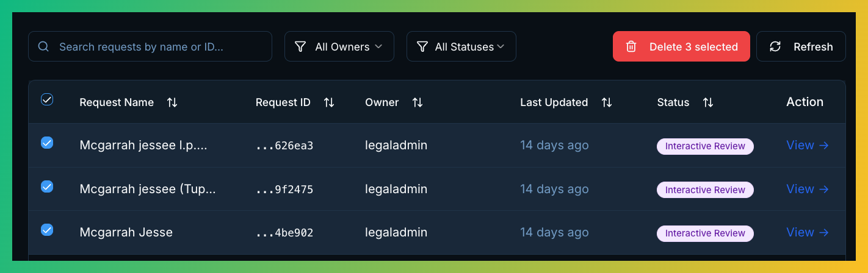Open View link for request 9f2475
The image size is (868, 273).
808,189
